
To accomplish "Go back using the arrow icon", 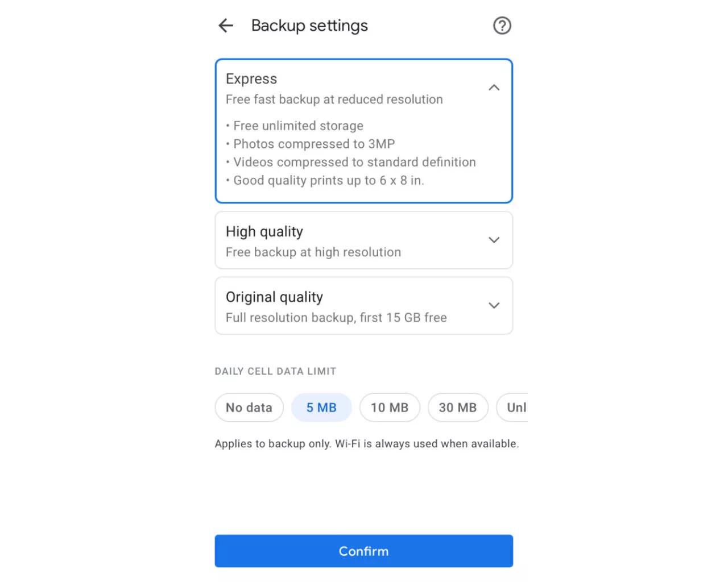I will pyautogui.click(x=226, y=26).
